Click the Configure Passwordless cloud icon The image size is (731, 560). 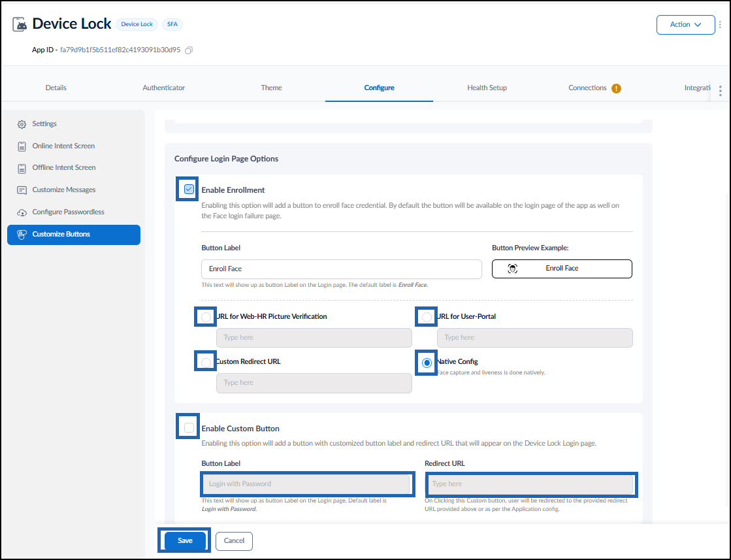22,212
